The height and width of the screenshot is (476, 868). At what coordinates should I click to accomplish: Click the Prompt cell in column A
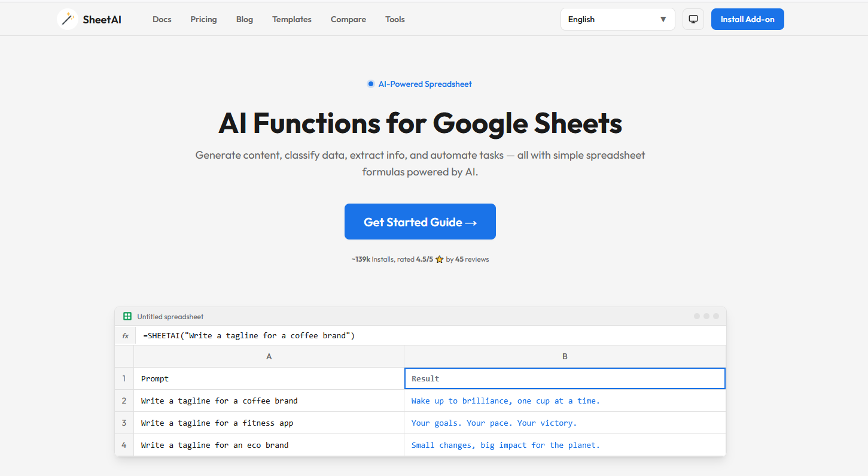tap(269, 378)
